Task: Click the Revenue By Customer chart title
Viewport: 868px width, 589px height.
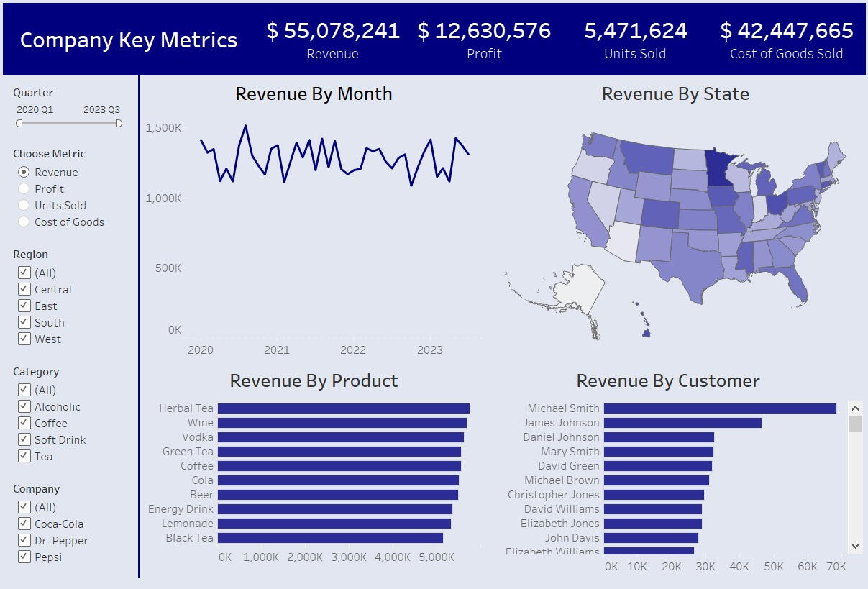Action: [668, 380]
